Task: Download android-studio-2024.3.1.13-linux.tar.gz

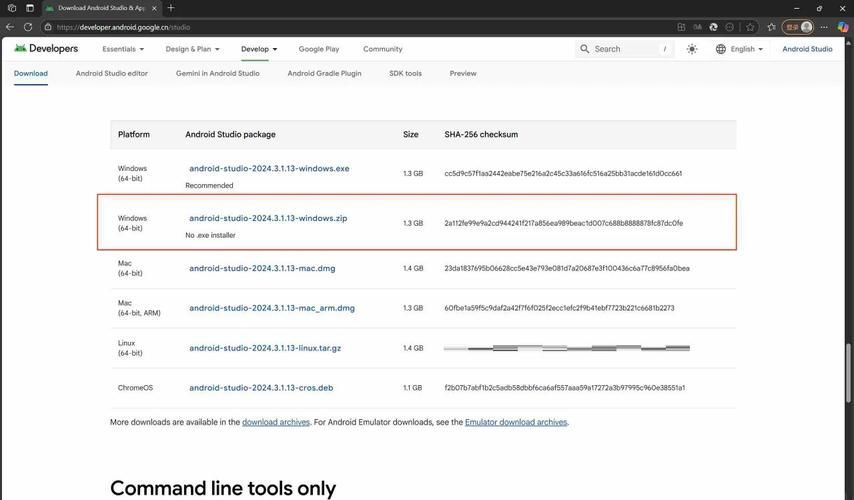Action: [265, 348]
